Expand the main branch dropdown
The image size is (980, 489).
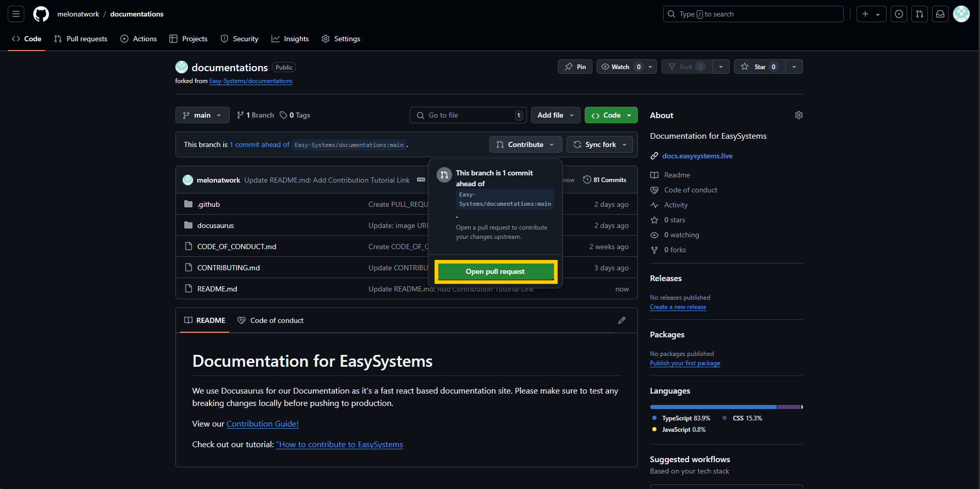pos(202,115)
